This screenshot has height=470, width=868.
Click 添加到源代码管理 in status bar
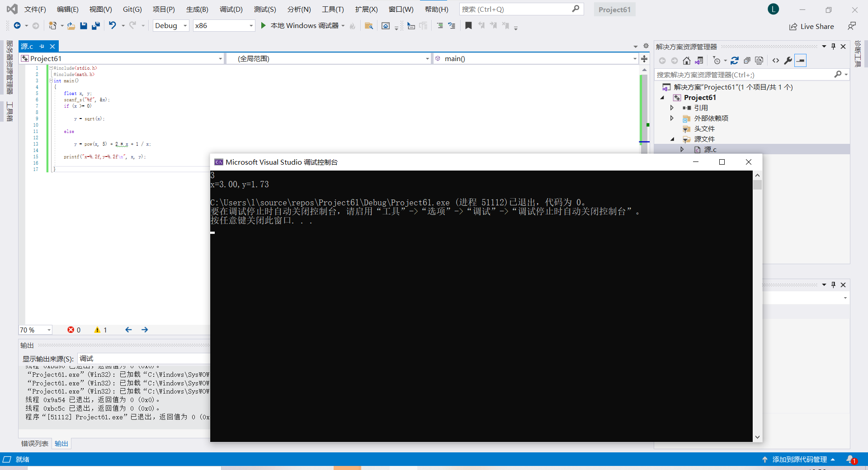(x=799, y=460)
